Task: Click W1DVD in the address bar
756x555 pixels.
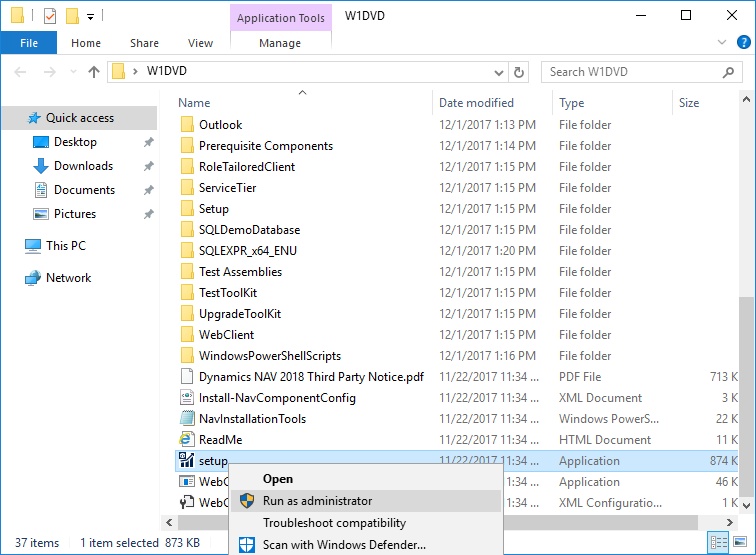Action: tap(167, 71)
